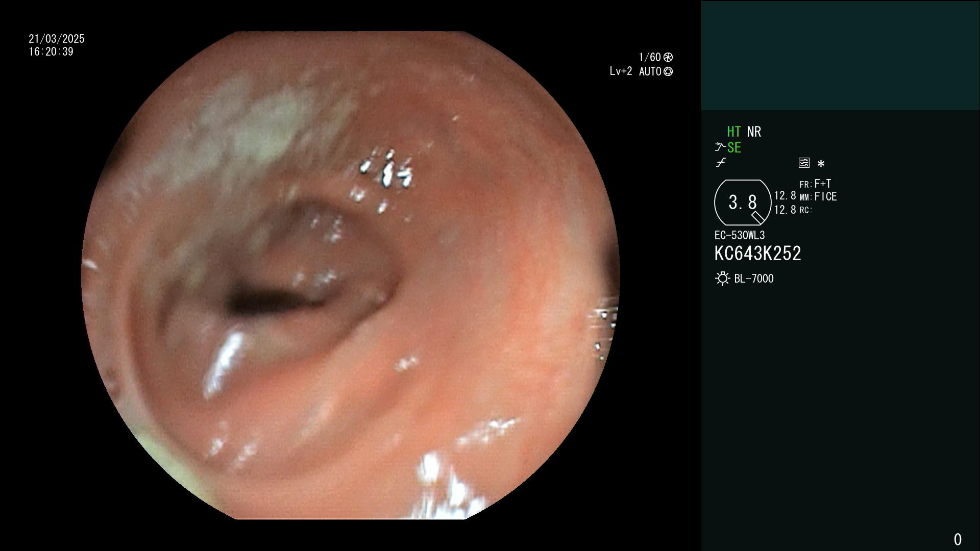Click the empty dark teal picture-in-picture panel
This screenshot has width=980, height=551.
(840, 55)
